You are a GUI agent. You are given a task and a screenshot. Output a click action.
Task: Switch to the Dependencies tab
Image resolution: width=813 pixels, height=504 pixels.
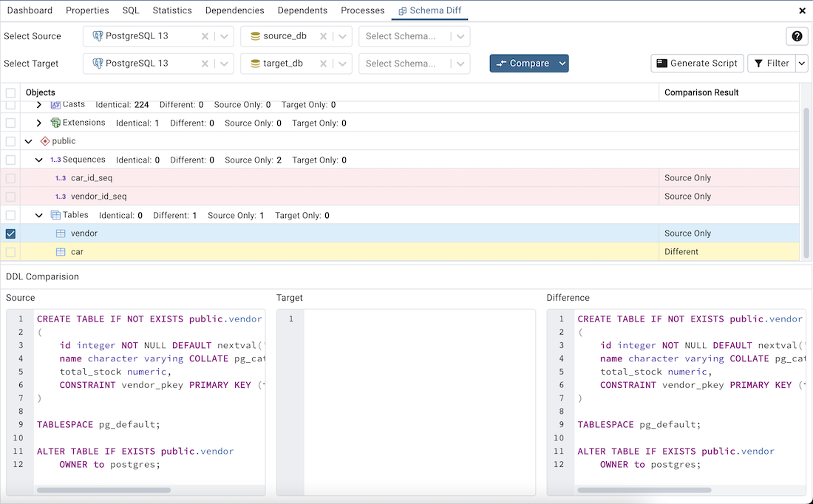(x=234, y=10)
